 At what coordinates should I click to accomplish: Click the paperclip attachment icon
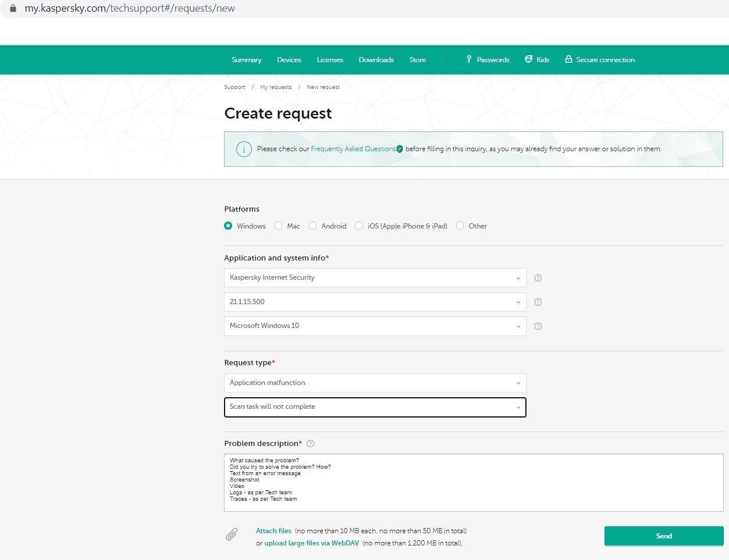point(232,534)
